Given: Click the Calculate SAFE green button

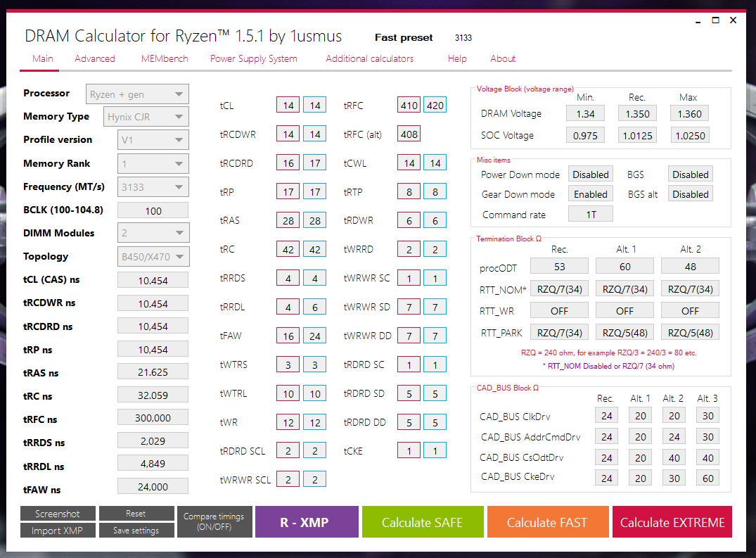Looking at the screenshot, I should pyautogui.click(x=423, y=522).
